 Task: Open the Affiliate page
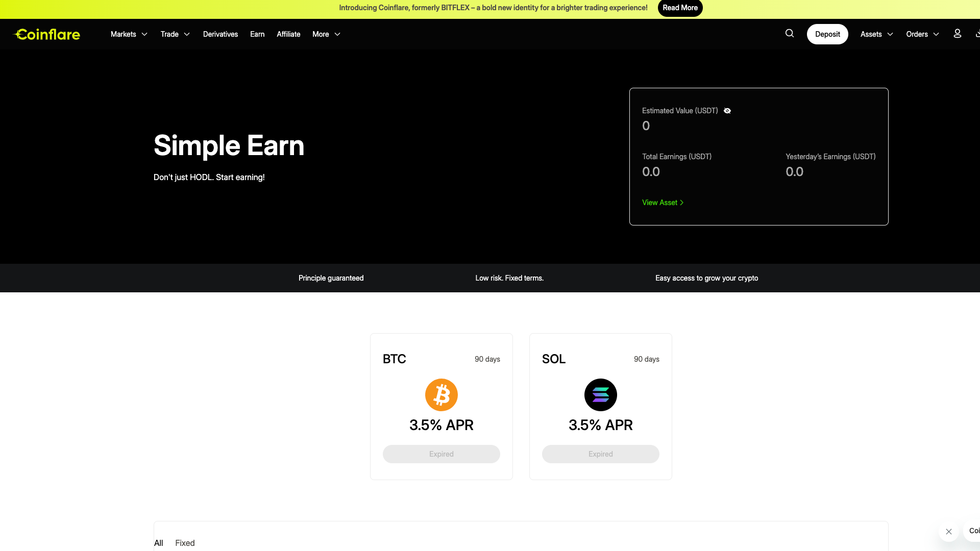click(x=288, y=34)
